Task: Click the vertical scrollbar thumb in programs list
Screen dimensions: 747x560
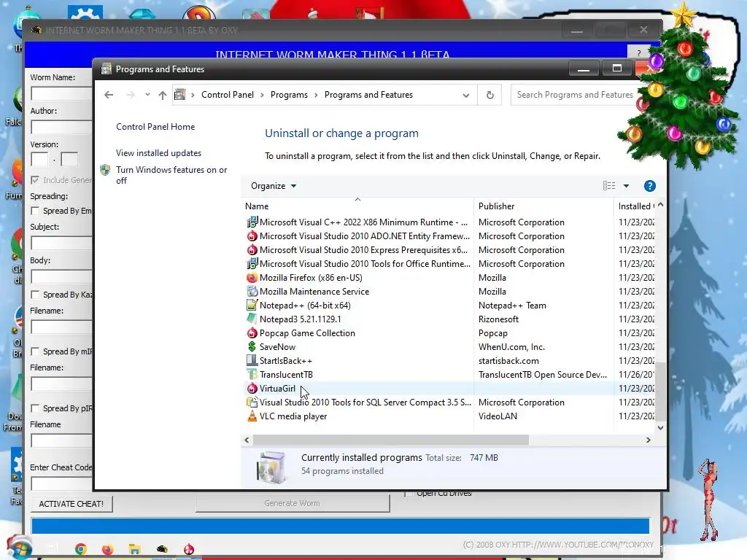Action: click(x=660, y=392)
